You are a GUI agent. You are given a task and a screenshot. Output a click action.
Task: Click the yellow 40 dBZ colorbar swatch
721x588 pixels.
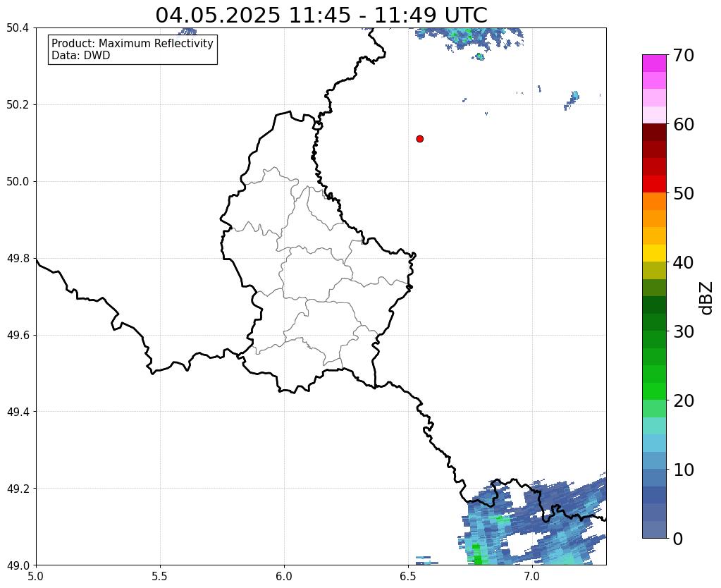tap(654, 253)
